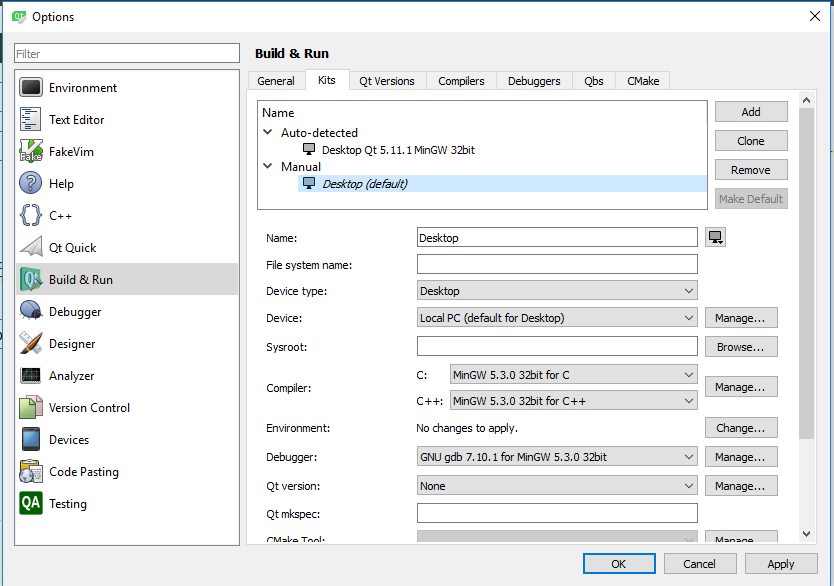834x586 pixels.
Task: Select the Version Control icon
Action: (31, 407)
